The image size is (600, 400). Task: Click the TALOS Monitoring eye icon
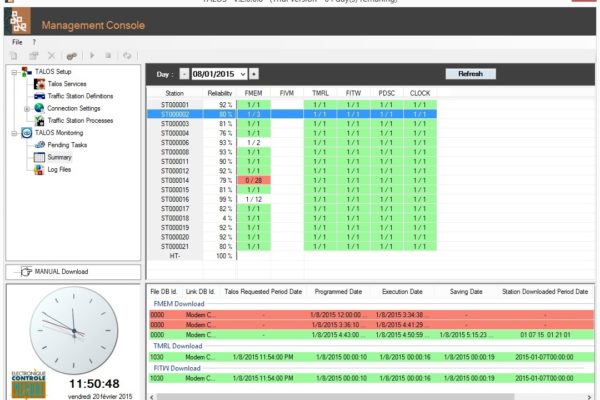click(x=26, y=133)
